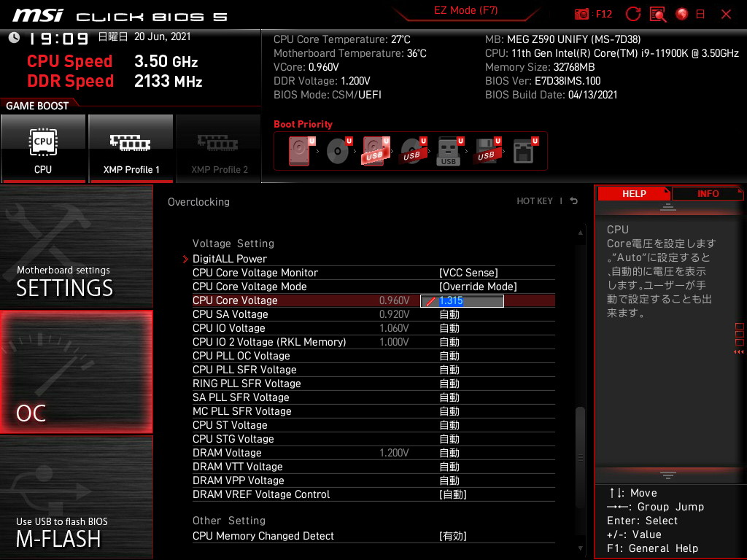Close the BIOS with the X icon
747x560 pixels.
click(x=726, y=15)
